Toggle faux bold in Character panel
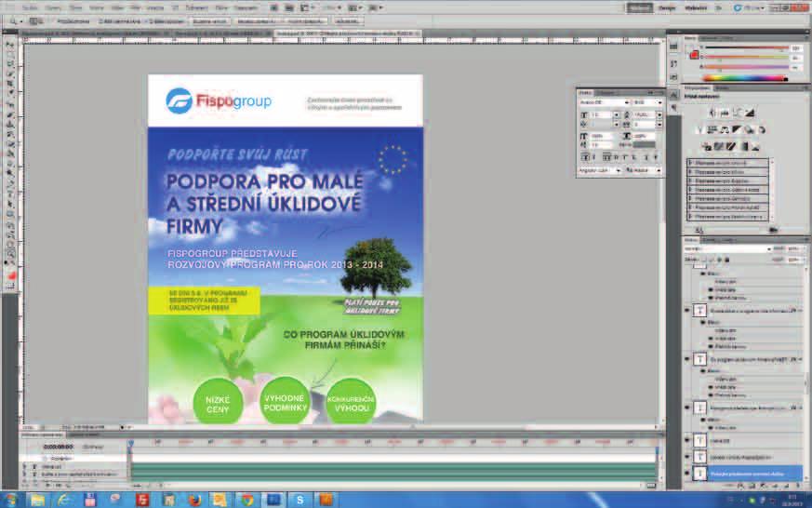This screenshot has width=812, height=508. click(585, 157)
